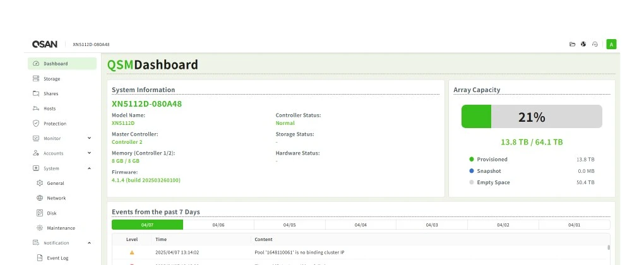Viewport: 644px width, 265px height.
Task: Open Maintenance settings
Action: (x=62, y=228)
